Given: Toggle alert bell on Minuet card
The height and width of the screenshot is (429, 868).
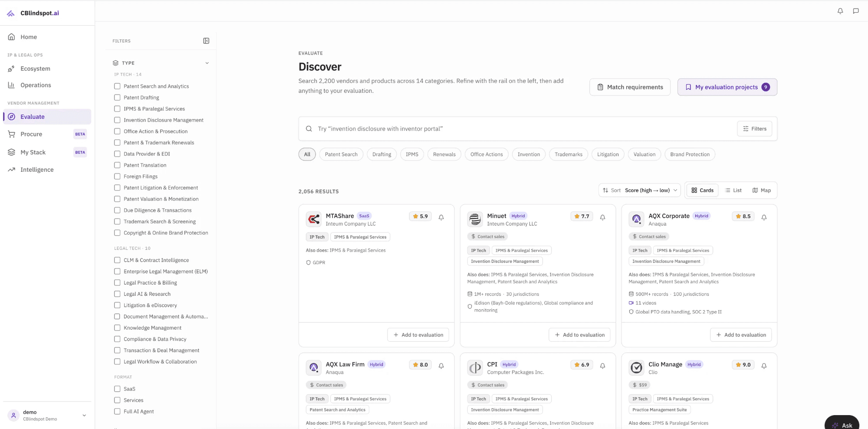Looking at the screenshot, I should point(603,217).
